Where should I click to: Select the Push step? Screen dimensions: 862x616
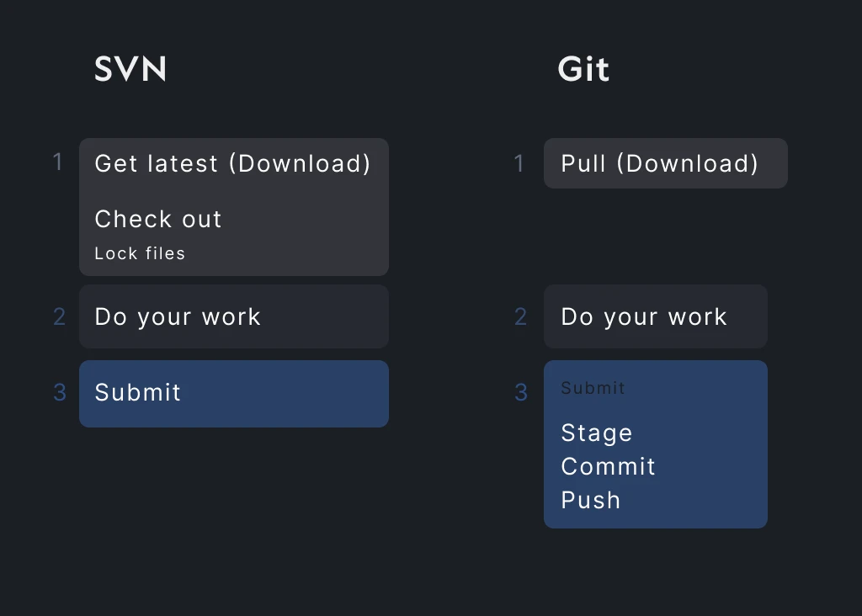click(591, 500)
